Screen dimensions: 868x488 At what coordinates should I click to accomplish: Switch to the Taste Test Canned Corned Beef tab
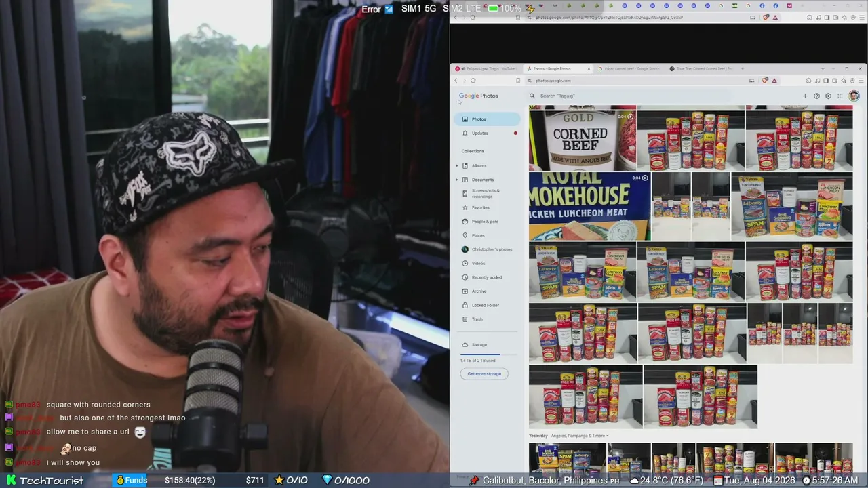point(701,68)
